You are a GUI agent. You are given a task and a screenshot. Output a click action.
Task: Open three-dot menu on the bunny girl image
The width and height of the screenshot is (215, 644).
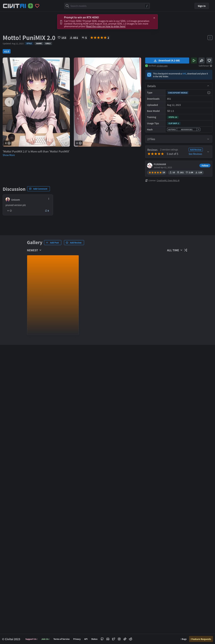(138, 61)
